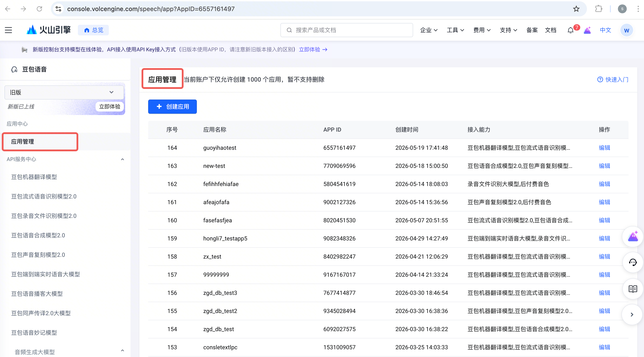Viewport: 644px width, 357px height.
Task: Click creation time 2026-03-30 16:38:22
Action: (x=422, y=329)
